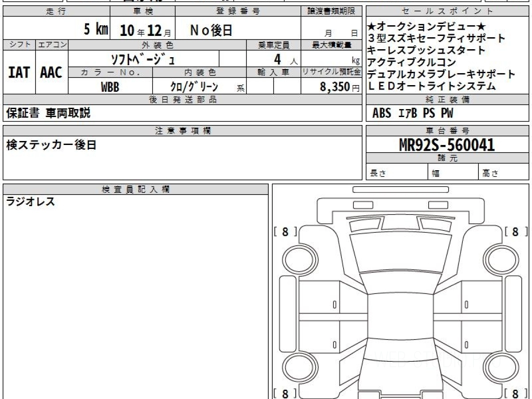Click the シフト header cell
The image size is (532, 399).
pyautogui.click(x=19, y=45)
